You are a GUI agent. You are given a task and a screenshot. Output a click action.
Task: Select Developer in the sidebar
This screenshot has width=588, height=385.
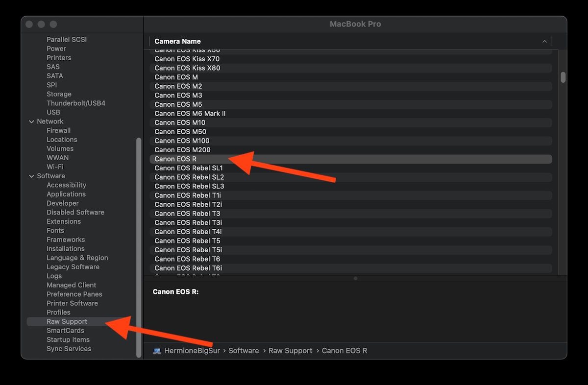[63, 203]
